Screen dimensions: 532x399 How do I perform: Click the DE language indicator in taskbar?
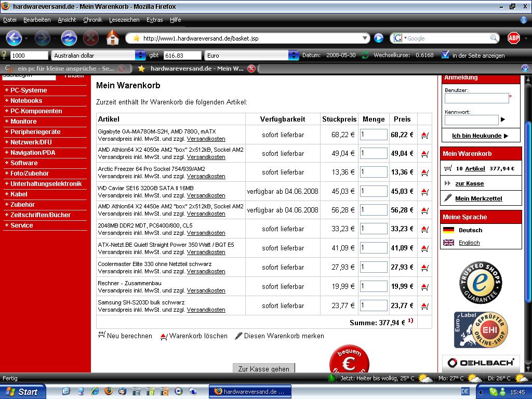click(465, 392)
